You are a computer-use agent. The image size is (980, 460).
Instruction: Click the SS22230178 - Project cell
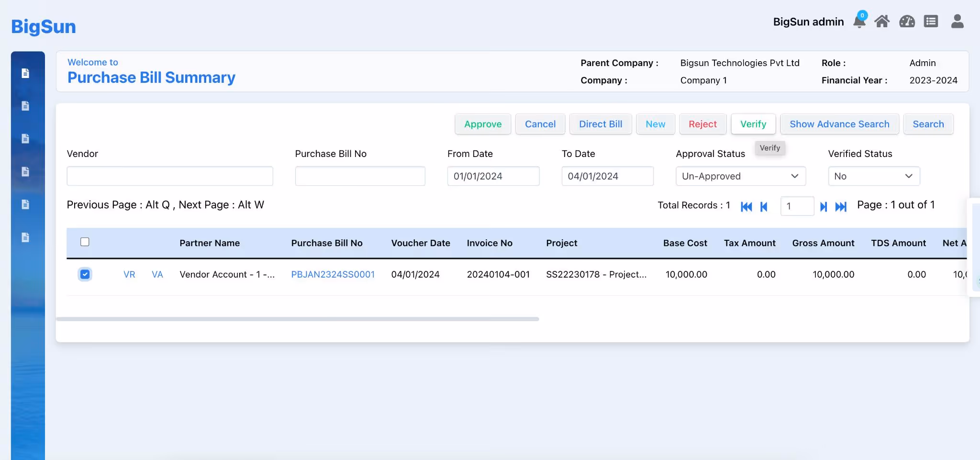click(x=596, y=274)
